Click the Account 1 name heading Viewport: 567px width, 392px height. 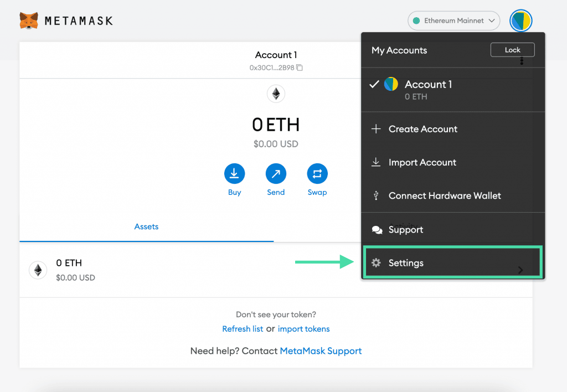276,55
